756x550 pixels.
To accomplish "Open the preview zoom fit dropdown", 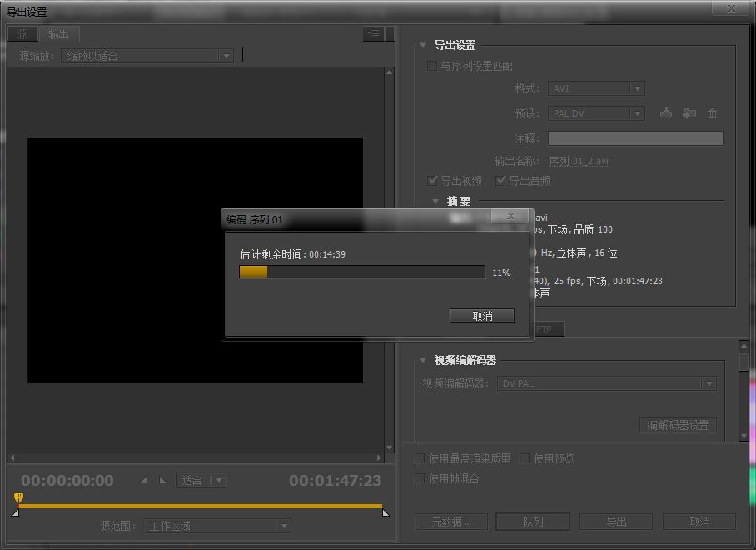I will tap(201, 480).
